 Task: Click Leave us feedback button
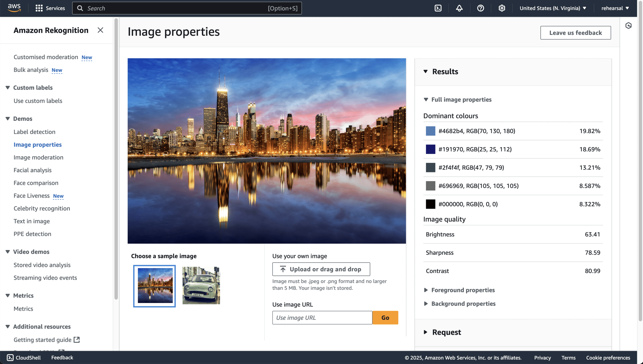pos(575,33)
